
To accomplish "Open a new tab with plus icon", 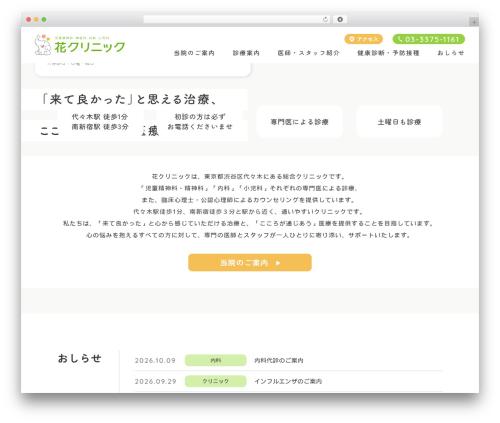I will (474, 22).
